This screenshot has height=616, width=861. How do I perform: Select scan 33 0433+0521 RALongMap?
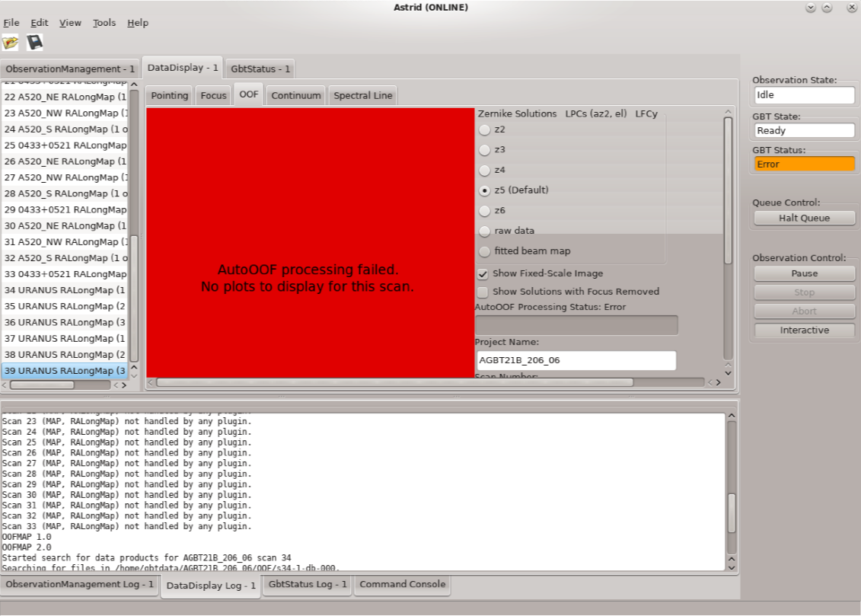(x=65, y=274)
